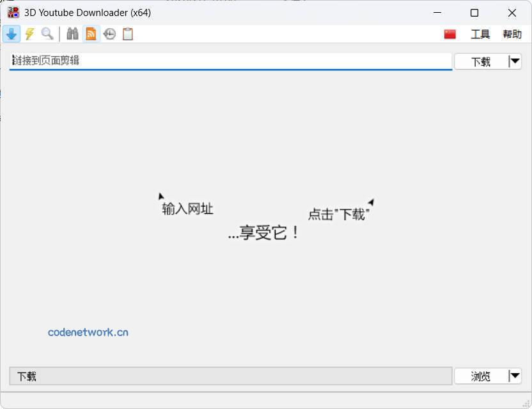Viewport: 532px width, 409px height.
Task: Visit the codenetwork.cn link
Action: tap(89, 332)
